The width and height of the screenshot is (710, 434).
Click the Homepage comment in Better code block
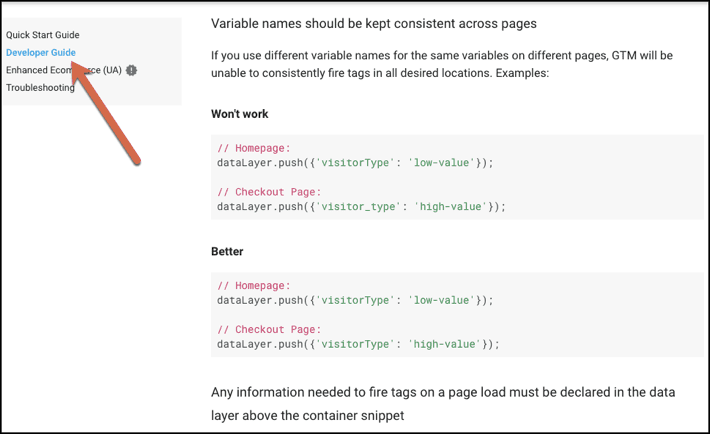pos(253,285)
